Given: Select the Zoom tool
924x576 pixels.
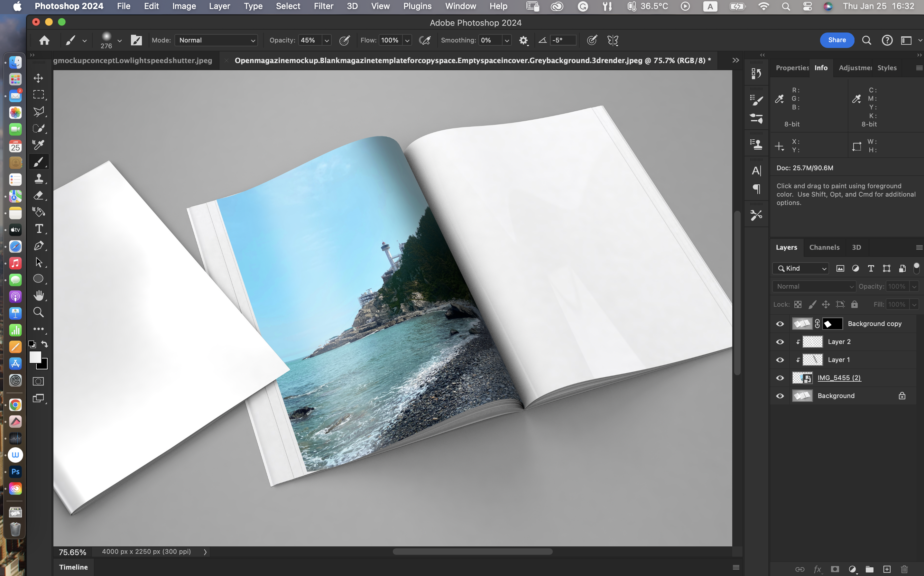Looking at the screenshot, I should pos(39,312).
